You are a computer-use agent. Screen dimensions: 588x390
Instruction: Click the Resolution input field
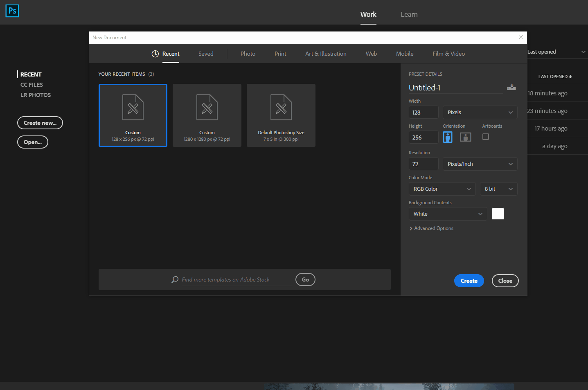tap(424, 164)
